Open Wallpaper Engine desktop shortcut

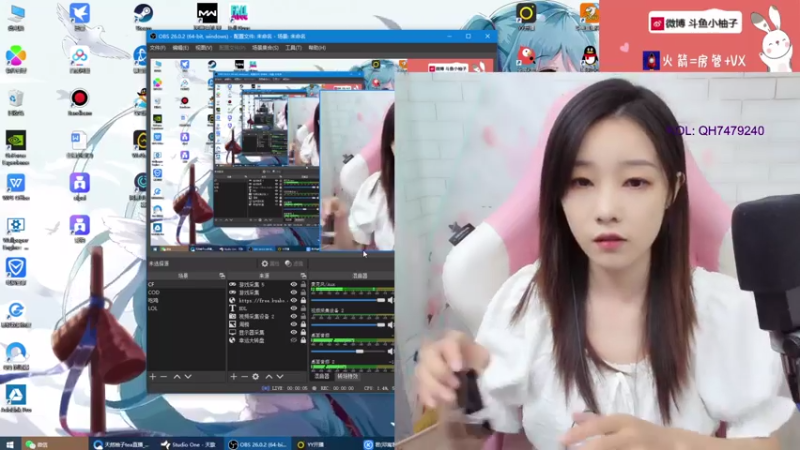16,233
